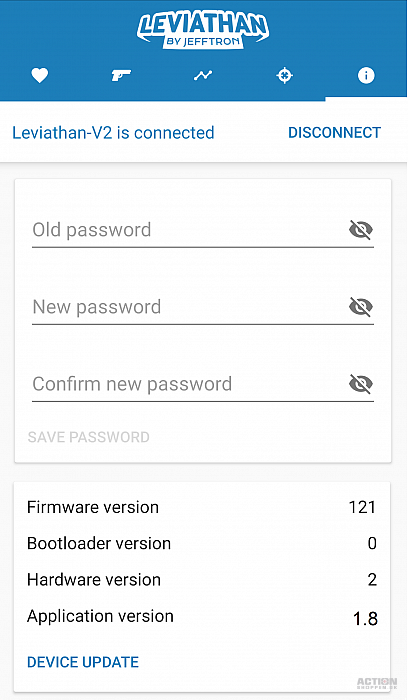Click the Save Password button
Viewport: 408px width, 700px height.
click(88, 437)
